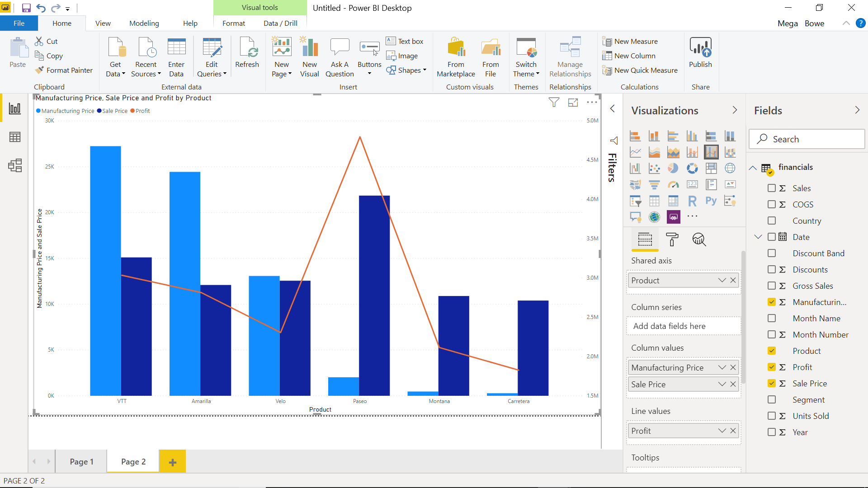The height and width of the screenshot is (488, 868).
Task: Open the File menu
Action: pos(19,23)
